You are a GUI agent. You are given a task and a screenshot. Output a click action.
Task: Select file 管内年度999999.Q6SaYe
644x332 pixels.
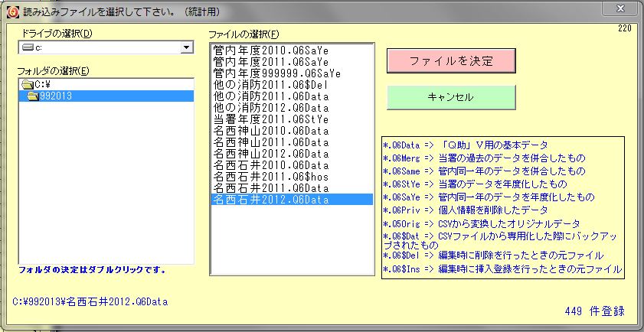click(x=276, y=73)
